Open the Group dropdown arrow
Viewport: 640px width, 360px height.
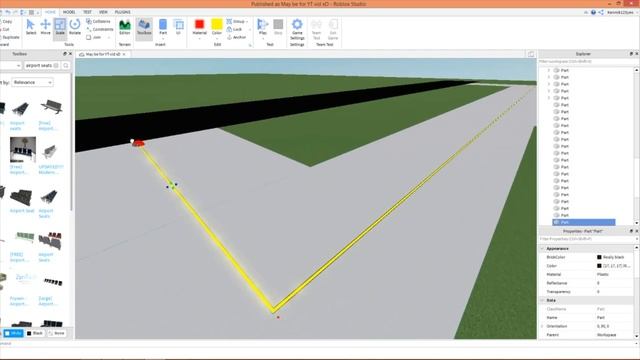(247, 21)
